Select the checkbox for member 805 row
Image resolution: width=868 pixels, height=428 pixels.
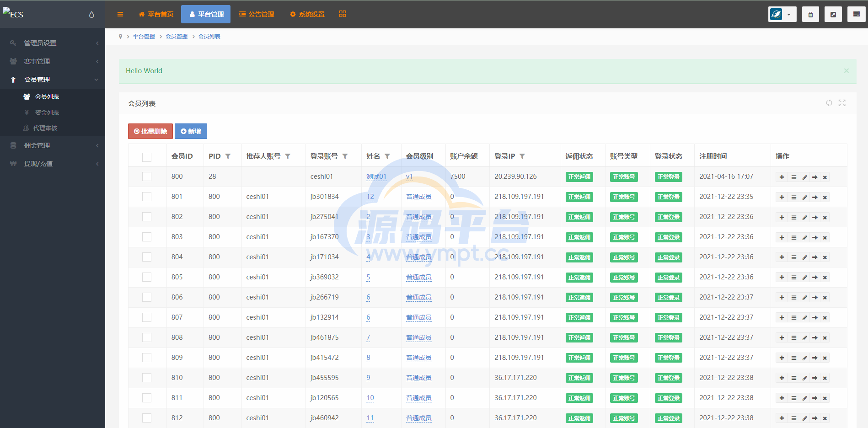147,277
